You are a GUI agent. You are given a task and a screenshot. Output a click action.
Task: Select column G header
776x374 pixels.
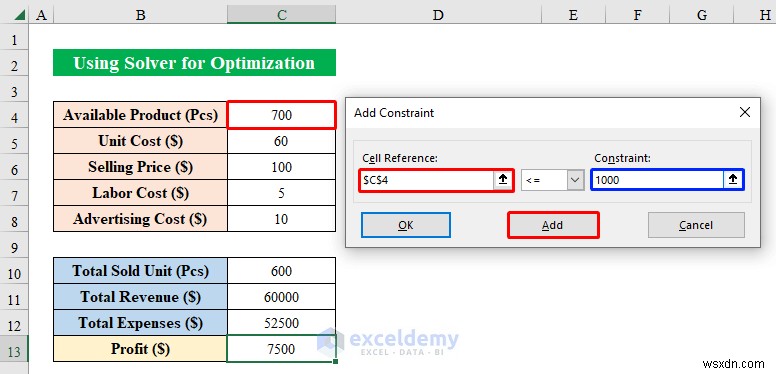pos(702,15)
